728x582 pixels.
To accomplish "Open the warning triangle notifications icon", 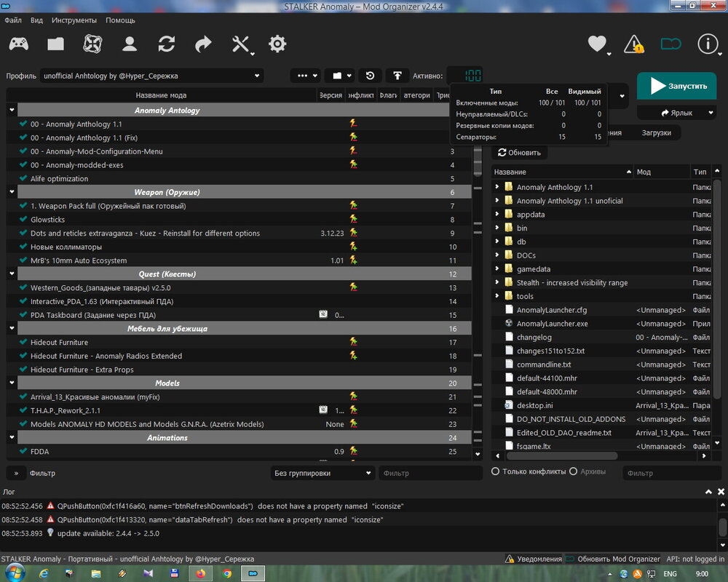I will [633, 44].
